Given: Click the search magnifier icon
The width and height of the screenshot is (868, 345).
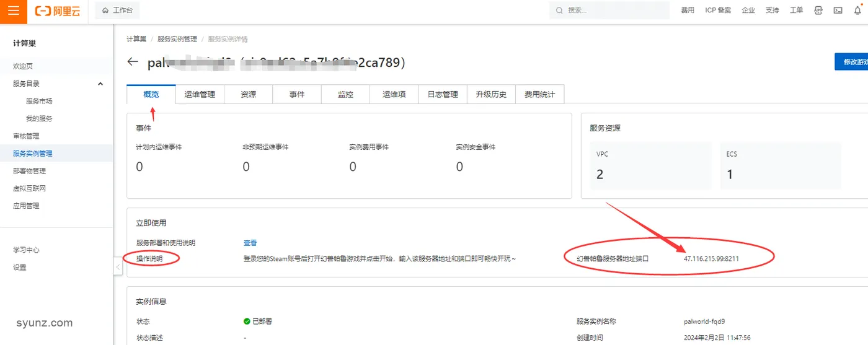Looking at the screenshot, I should (559, 11).
